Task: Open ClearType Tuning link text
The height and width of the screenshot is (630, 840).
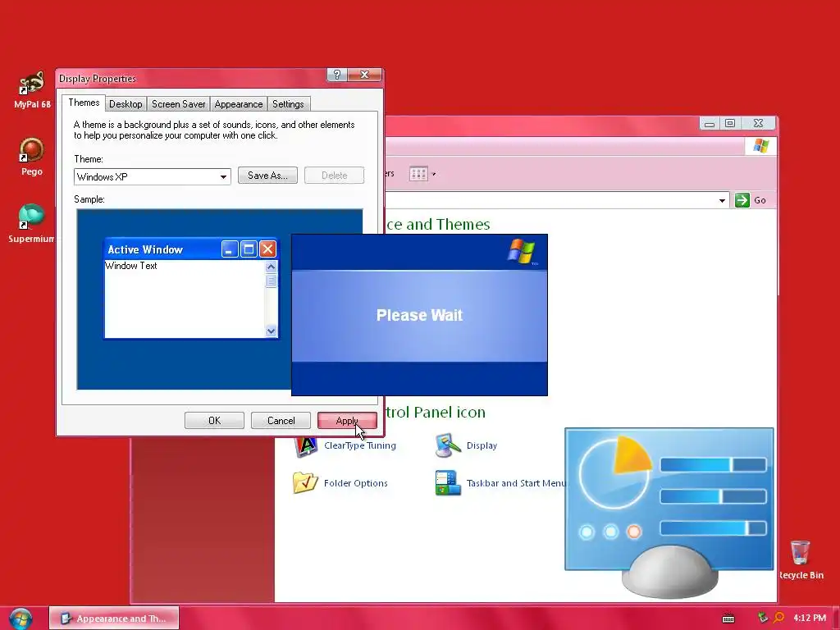Action: tap(360, 445)
